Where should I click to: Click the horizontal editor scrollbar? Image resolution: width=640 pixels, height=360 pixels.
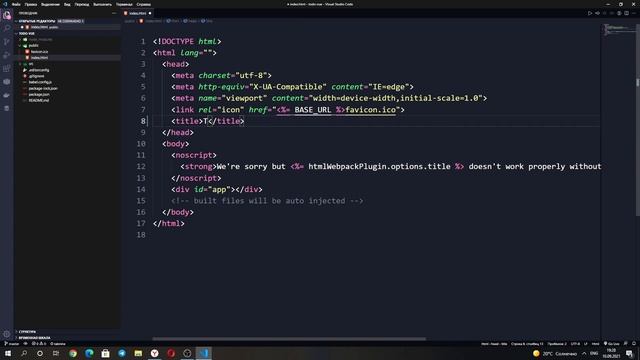click(x=289, y=338)
